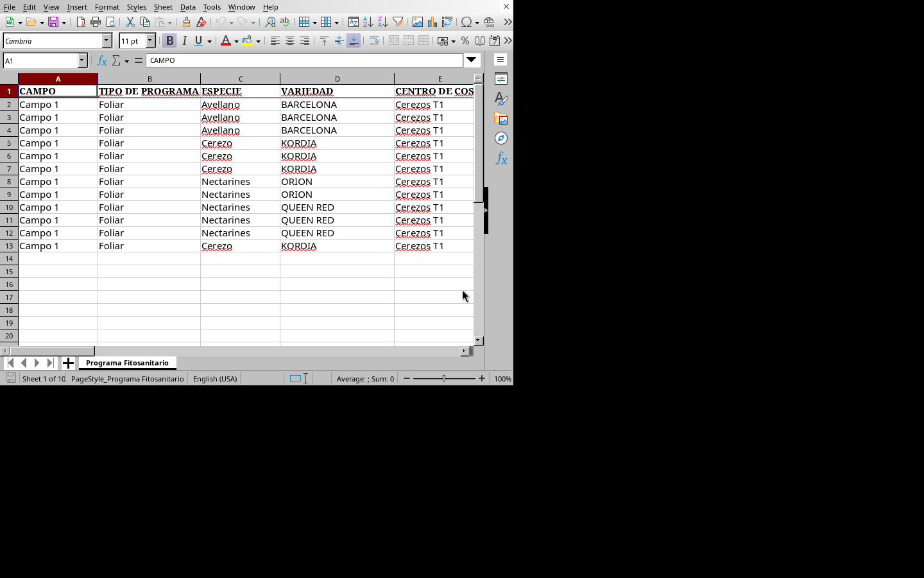924x578 pixels.
Task: Toggle bold formatting
Action: point(169,40)
